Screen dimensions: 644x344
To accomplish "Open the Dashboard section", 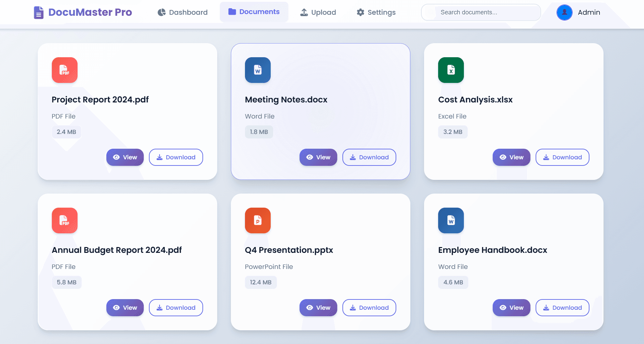I will click(x=183, y=12).
